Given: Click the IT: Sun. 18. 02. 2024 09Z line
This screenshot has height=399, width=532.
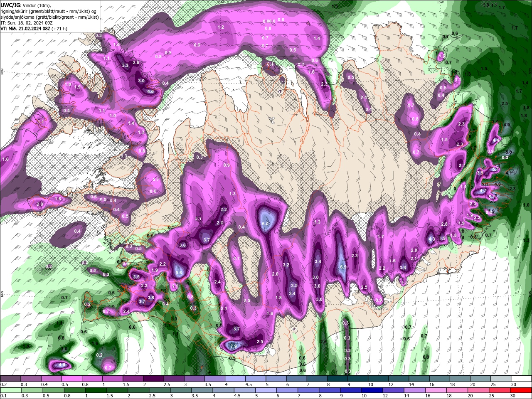Looking at the screenshot, I should click(27, 23).
